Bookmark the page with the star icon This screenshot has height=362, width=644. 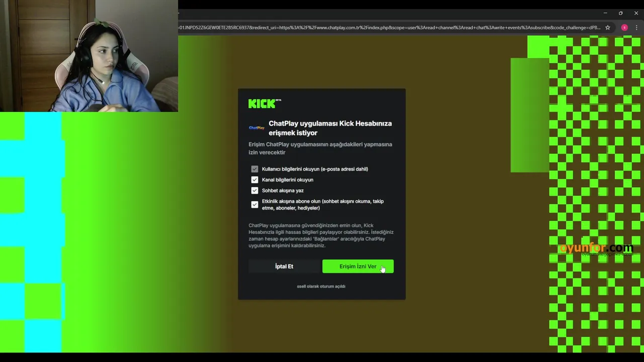point(608,28)
